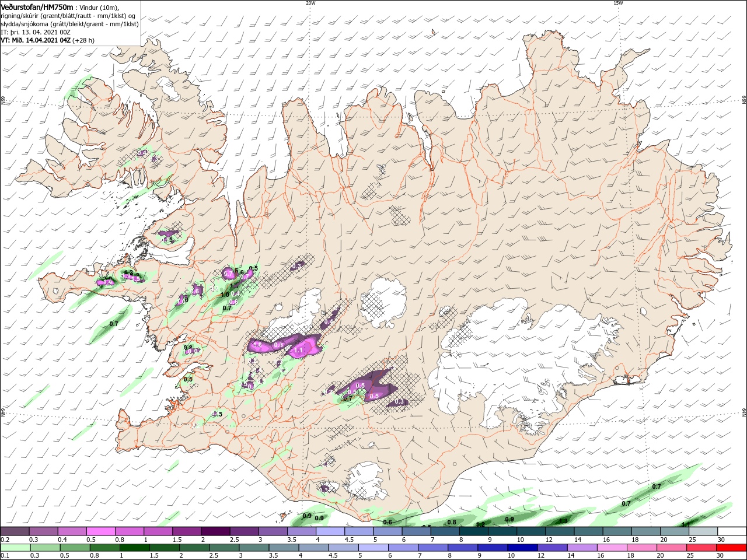Click the 1.3 rain value off the south coast

point(563,521)
